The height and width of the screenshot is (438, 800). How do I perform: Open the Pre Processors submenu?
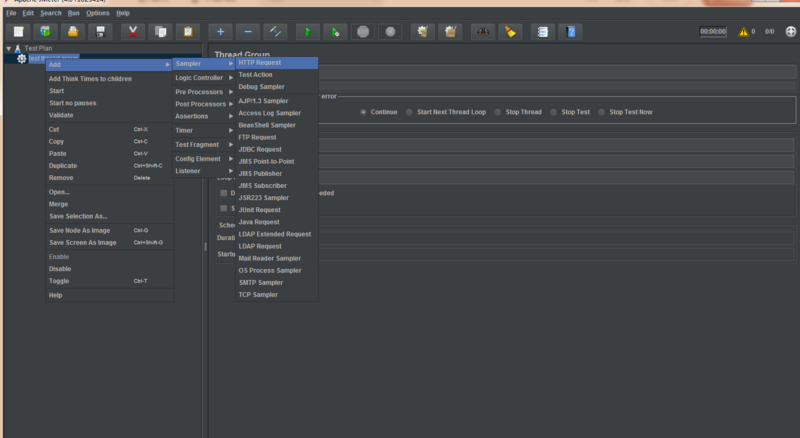(204, 92)
